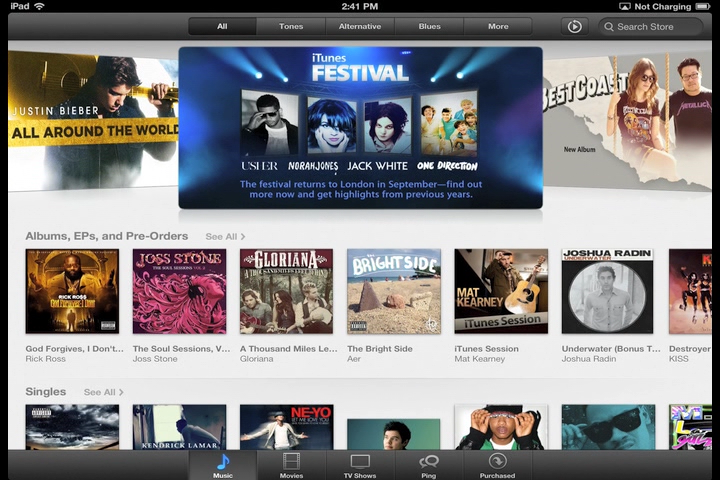Open the Music section in bottom bar
Screen dimensions: 720x480
[223, 465]
